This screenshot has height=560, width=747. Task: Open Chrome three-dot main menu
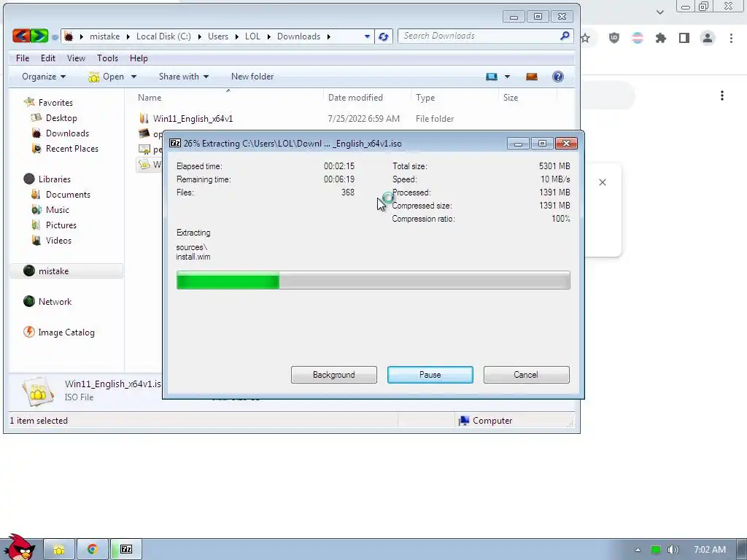[731, 38]
